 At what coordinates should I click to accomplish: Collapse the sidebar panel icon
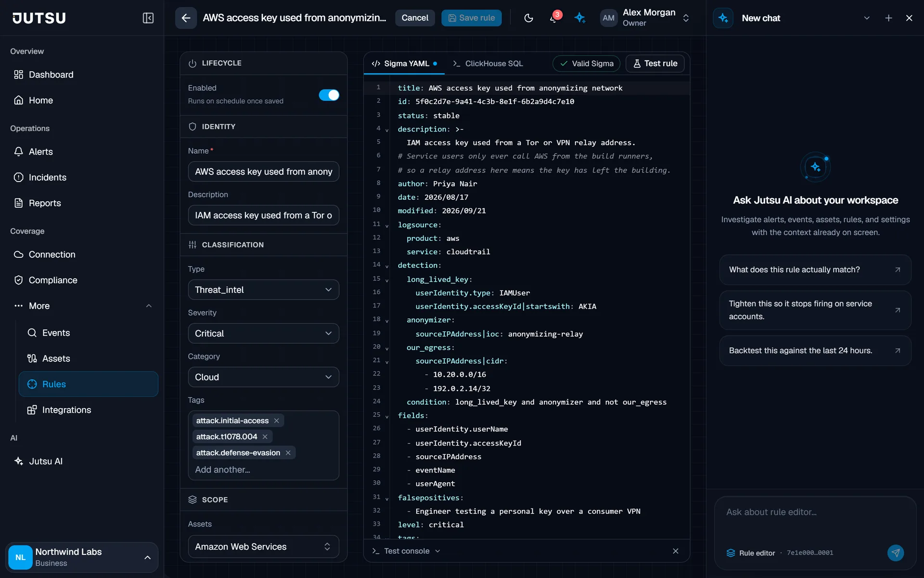coord(148,18)
